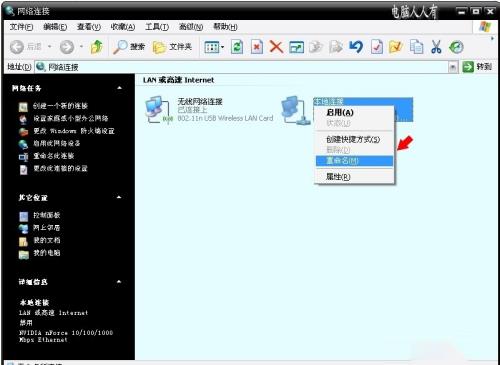Expand the address bar dropdown
Viewport: 500px width, 365px height.
[452, 67]
